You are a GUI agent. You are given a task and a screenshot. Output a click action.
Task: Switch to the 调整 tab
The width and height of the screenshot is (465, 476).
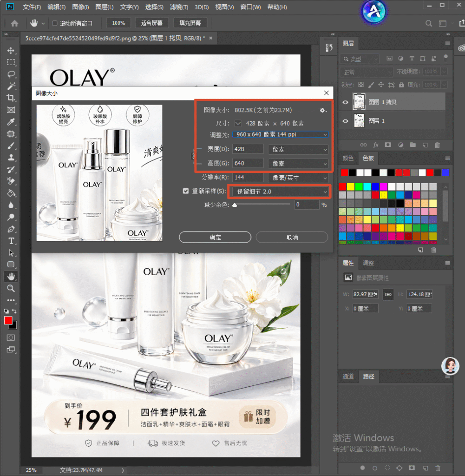[368, 263]
